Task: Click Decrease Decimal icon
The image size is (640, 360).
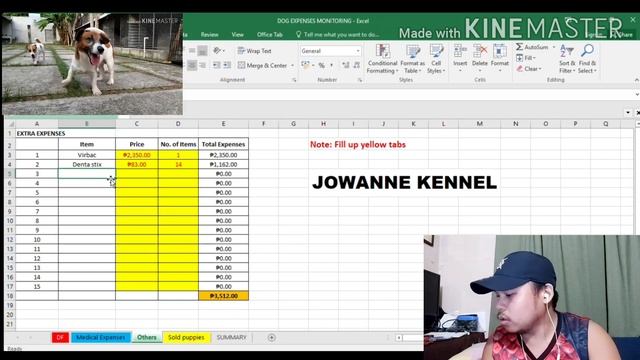Action: coord(356,65)
